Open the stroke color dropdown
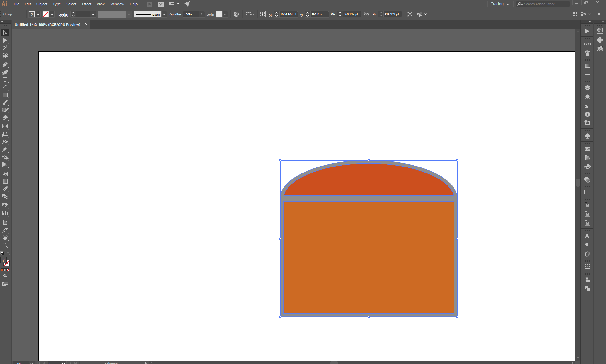This screenshot has width=606, height=364. point(52,14)
